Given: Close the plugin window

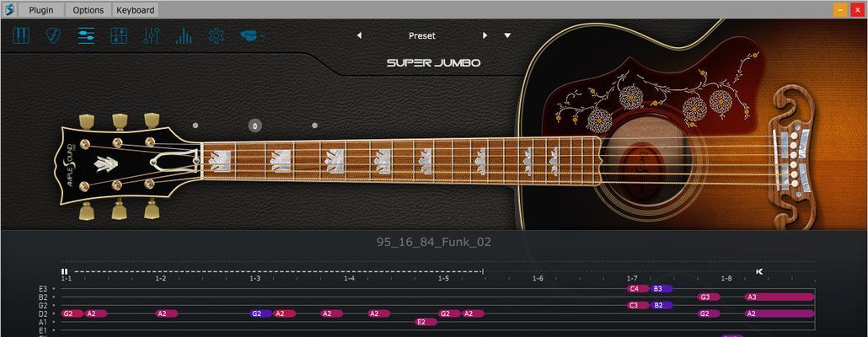Looking at the screenshot, I should tap(858, 9).
